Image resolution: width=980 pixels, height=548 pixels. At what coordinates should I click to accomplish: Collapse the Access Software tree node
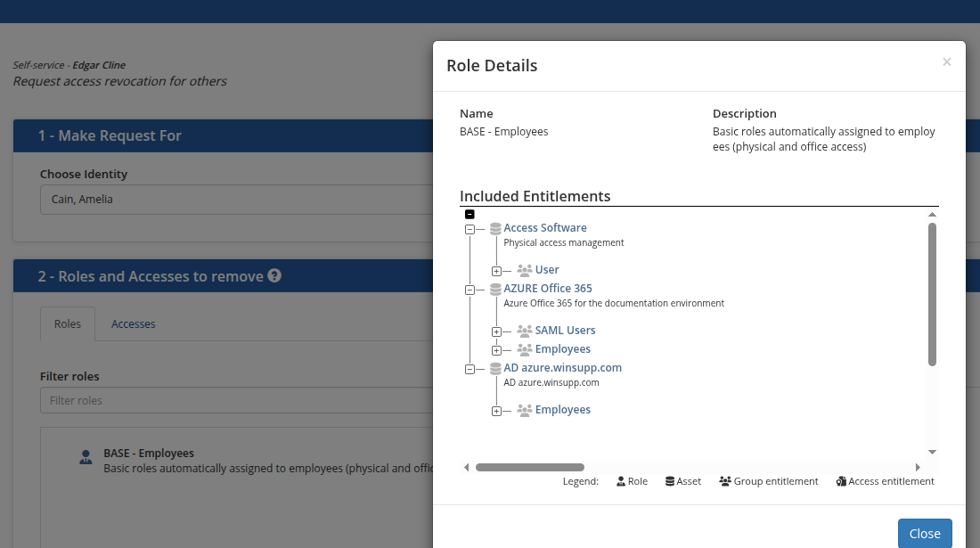(470, 229)
